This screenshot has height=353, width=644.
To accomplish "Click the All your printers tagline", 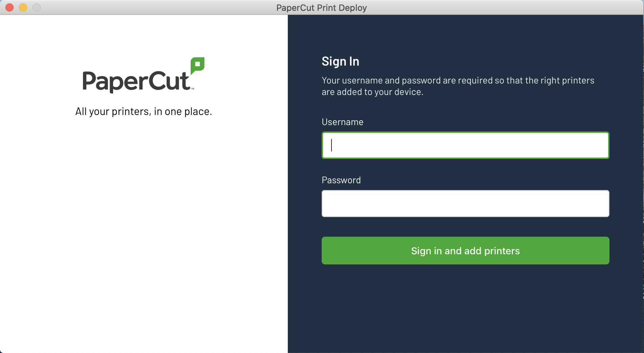I will click(x=144, y=112).
